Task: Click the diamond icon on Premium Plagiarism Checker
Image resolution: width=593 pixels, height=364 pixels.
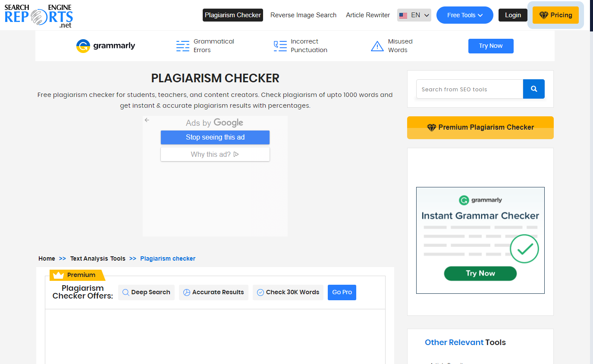Action: pos(432,128)
